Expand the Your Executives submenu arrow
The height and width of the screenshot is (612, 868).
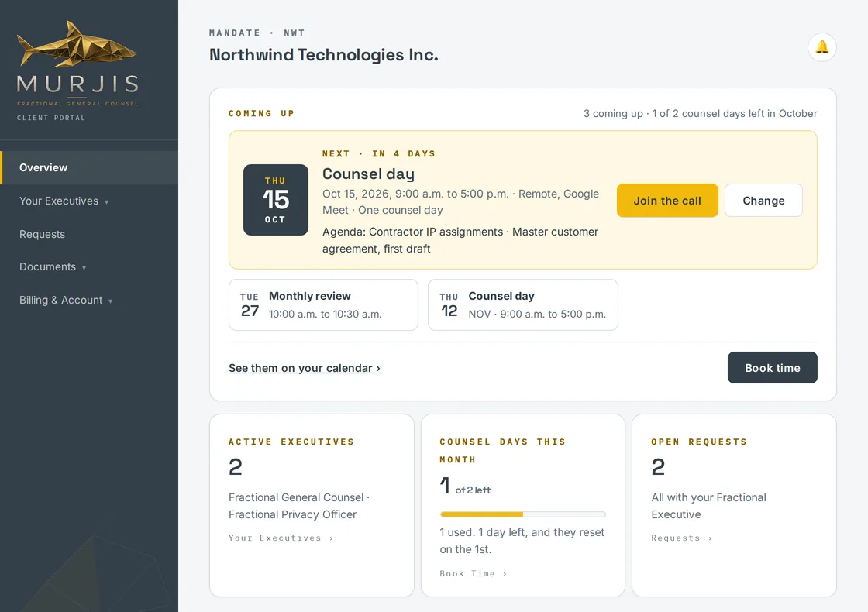[106, 202]
